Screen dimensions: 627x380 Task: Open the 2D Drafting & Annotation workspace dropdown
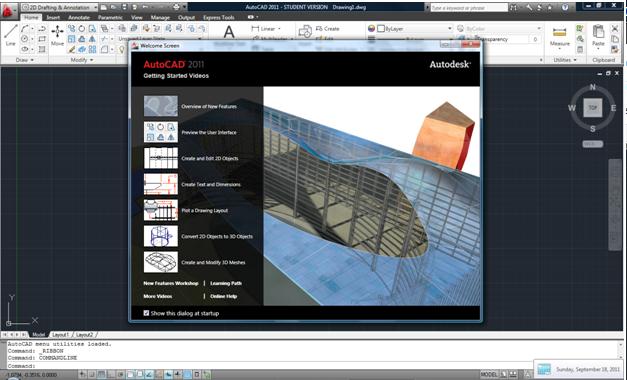point(59,7)
